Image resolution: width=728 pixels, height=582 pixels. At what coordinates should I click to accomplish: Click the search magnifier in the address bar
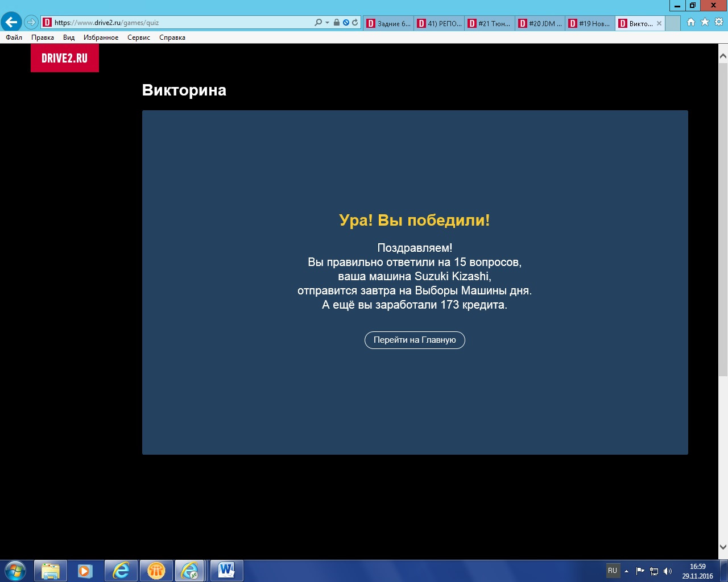pos(318,23)
